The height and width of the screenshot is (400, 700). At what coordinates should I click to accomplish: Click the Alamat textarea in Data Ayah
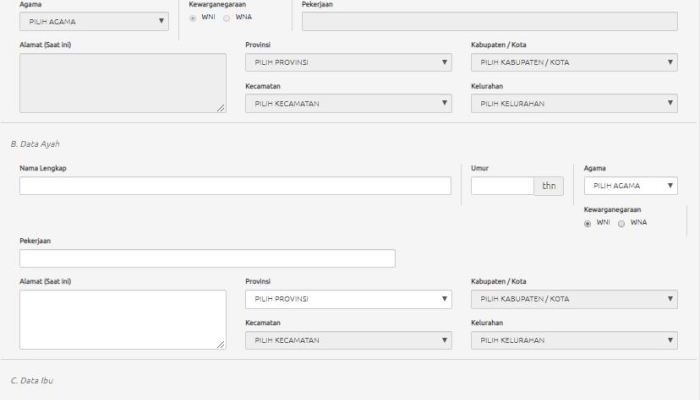[x=122, y=319]
